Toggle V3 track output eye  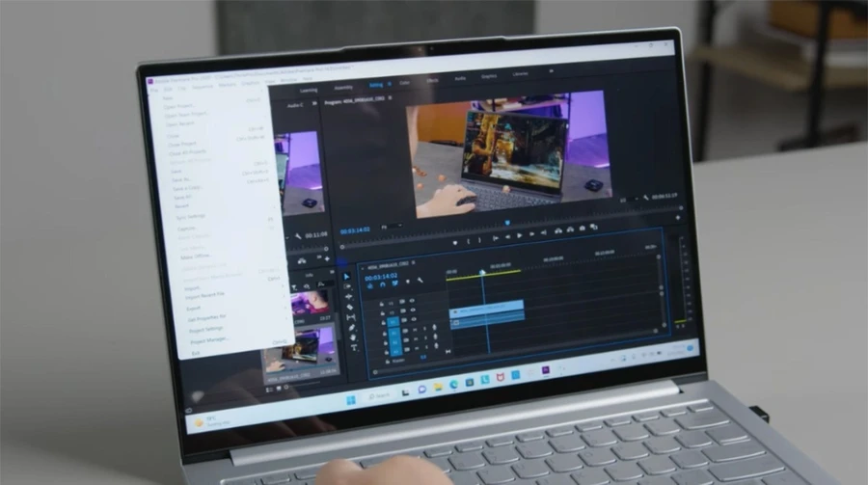click(x=412, y=301)
